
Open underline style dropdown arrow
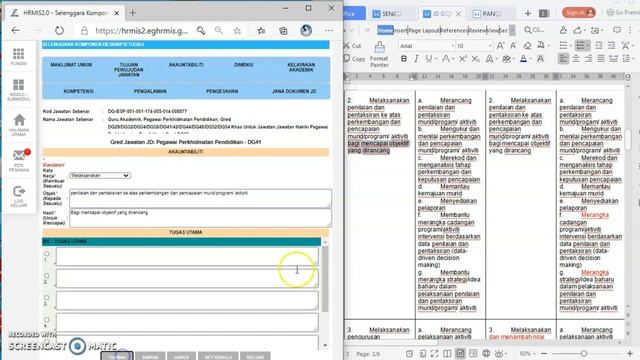click(x=436, y=59)
